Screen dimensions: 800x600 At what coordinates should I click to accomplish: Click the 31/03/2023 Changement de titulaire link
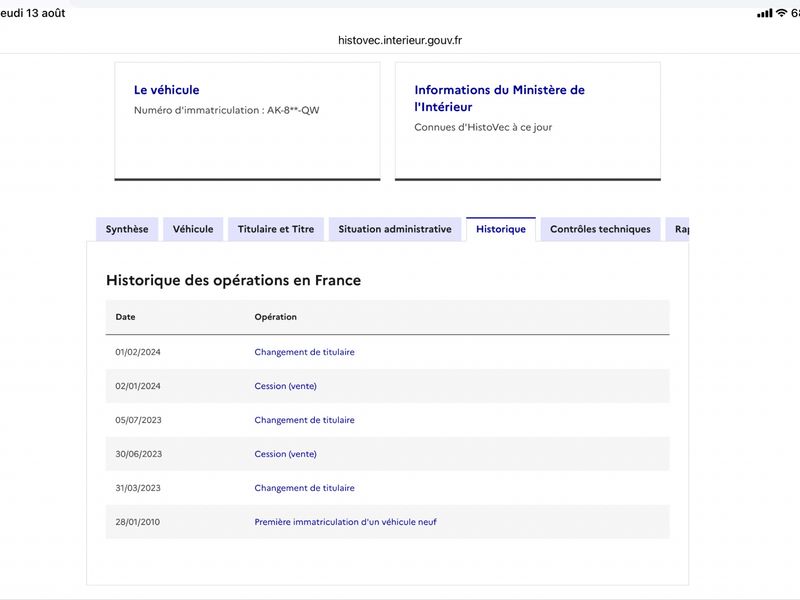tap(305, 488)
